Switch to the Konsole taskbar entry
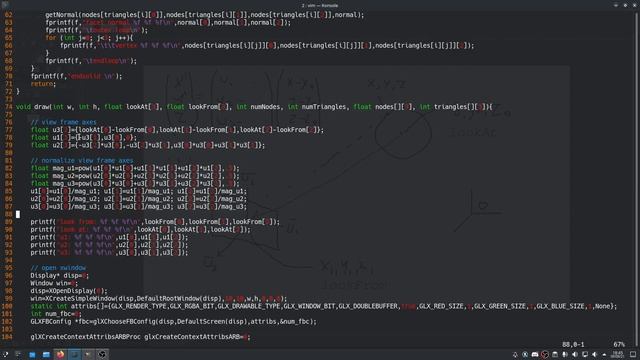The image size is (640, 360). click(x=74, y=354)
